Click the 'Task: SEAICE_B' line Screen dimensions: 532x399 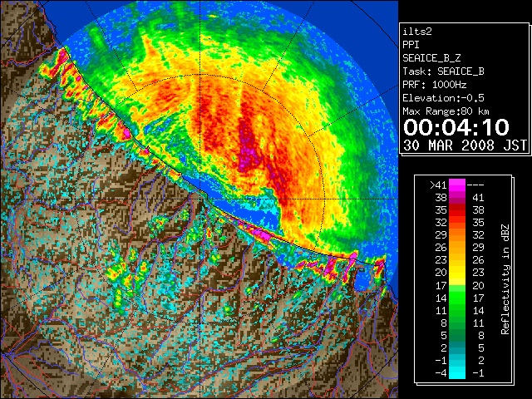point(443,71)
